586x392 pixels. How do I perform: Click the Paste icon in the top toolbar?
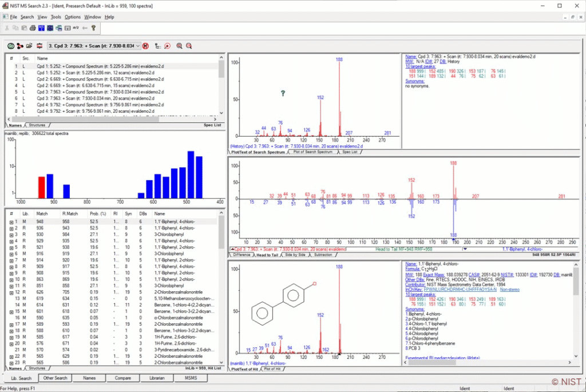coord(24,27)
